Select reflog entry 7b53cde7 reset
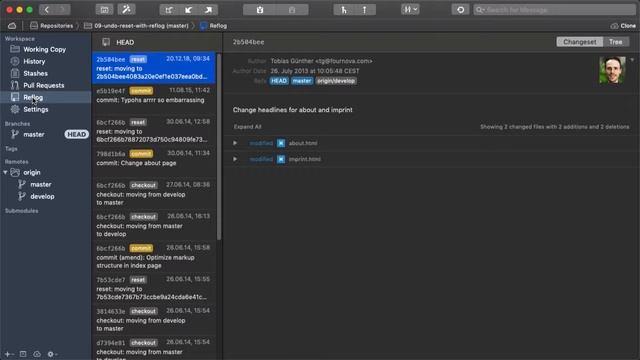Image resolution: width=640 pixels, height=360 pixels. pyautogui.click(x=153, y=288)
